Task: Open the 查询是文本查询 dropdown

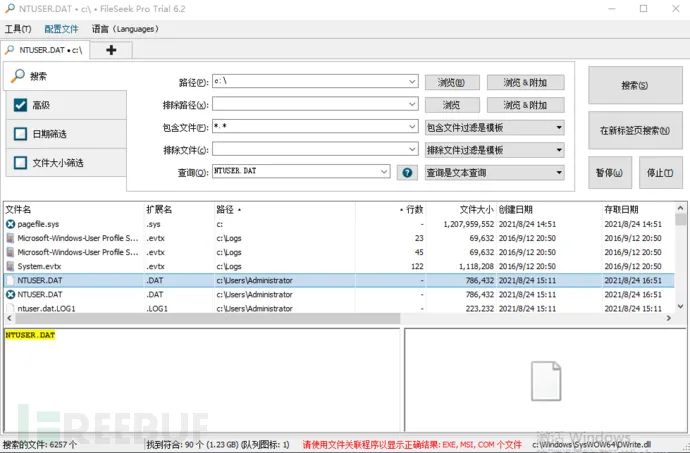Action: [495, 173]
